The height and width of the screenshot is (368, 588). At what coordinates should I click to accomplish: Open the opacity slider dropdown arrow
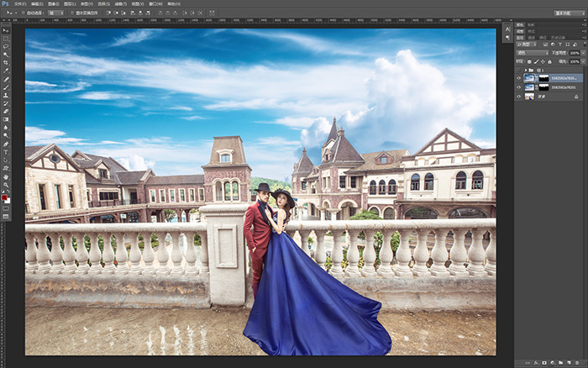(x=583, y=53)
